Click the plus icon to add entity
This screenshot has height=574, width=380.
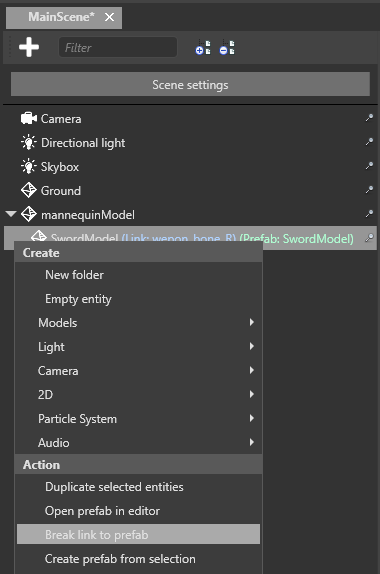29,47
